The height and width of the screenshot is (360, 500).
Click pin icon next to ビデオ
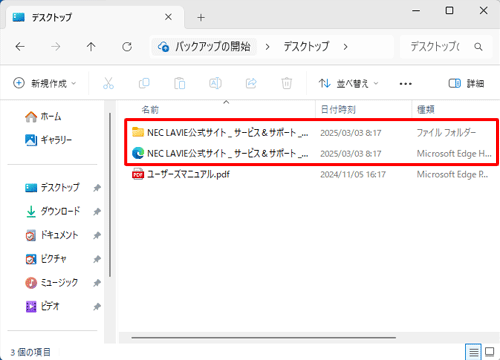click(x=97, y=307)
